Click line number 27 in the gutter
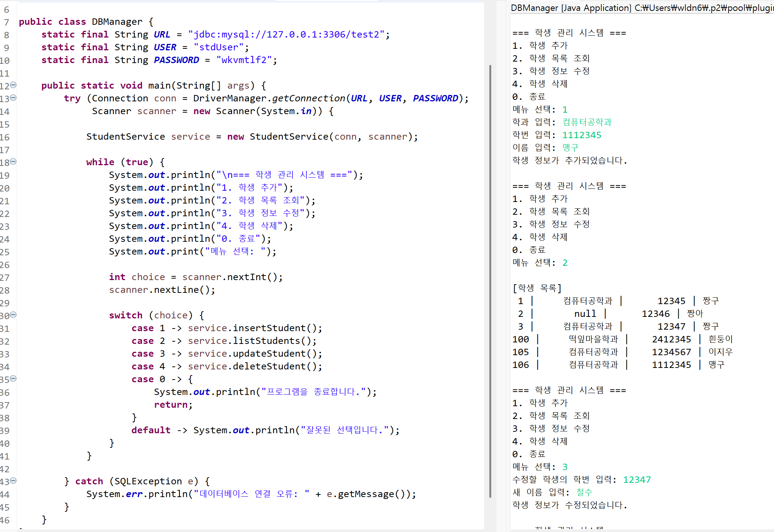 (5, 278)
